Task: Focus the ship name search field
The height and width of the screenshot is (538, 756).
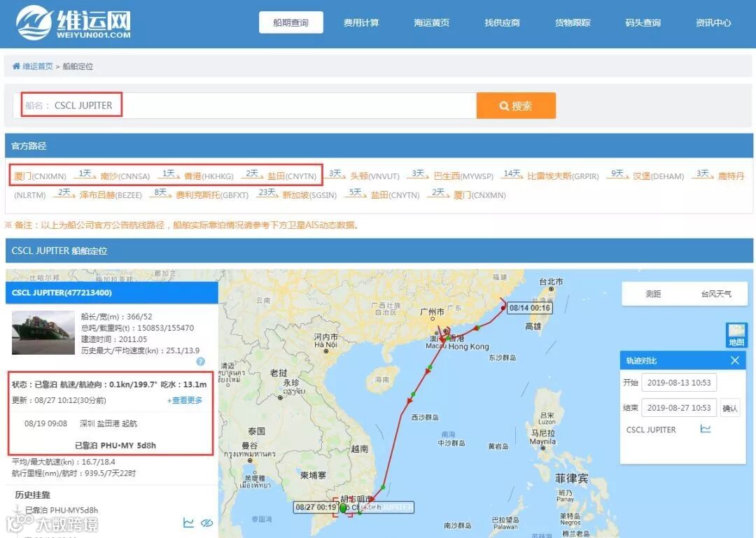Action: [245, 106]
